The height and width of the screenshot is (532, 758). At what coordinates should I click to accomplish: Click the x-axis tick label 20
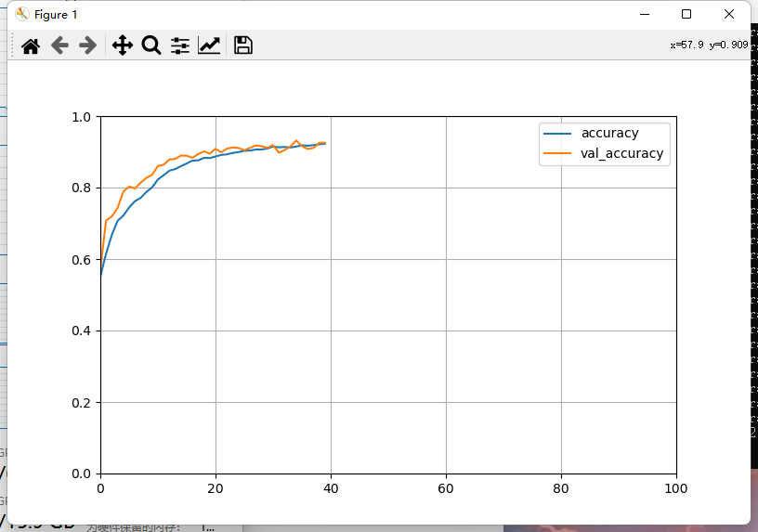(x=216, y=488)
